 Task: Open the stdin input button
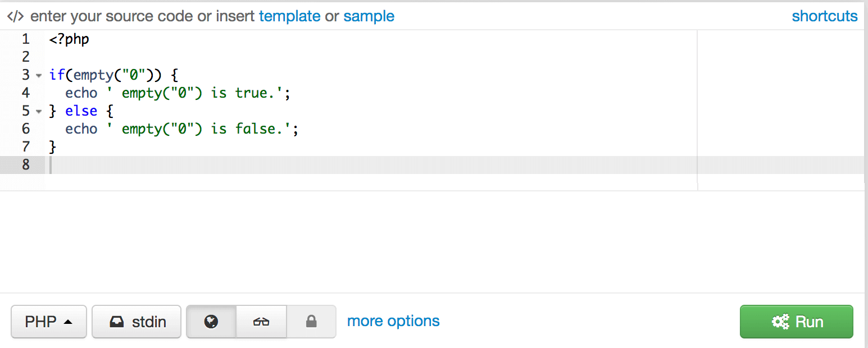coord(137,322)
